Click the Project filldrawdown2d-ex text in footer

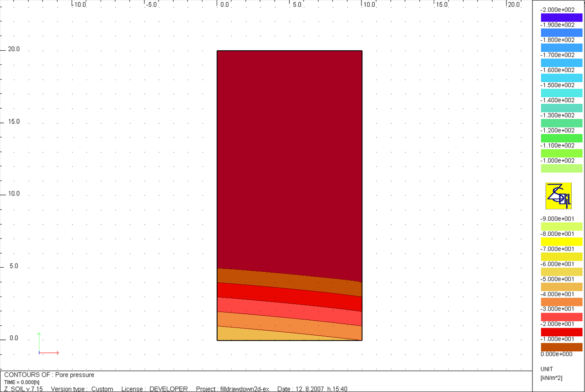[x=233, y=389]
